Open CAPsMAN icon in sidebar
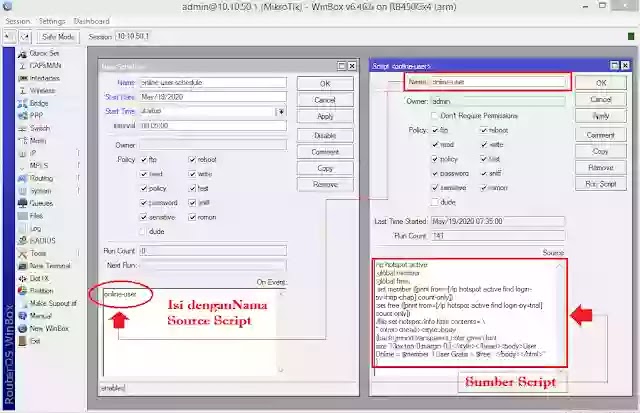This screenshot has height=413, width=640. tap(22, 66)
